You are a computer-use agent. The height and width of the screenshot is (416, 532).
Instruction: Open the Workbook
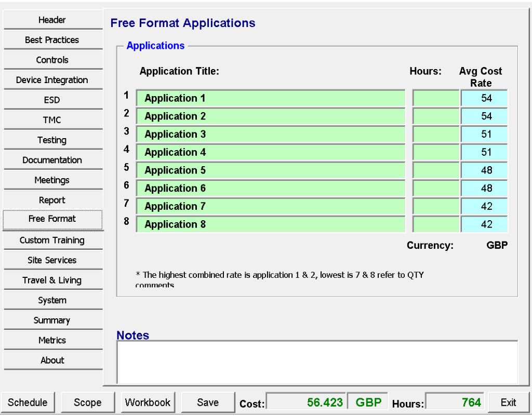tap(148, 402)
